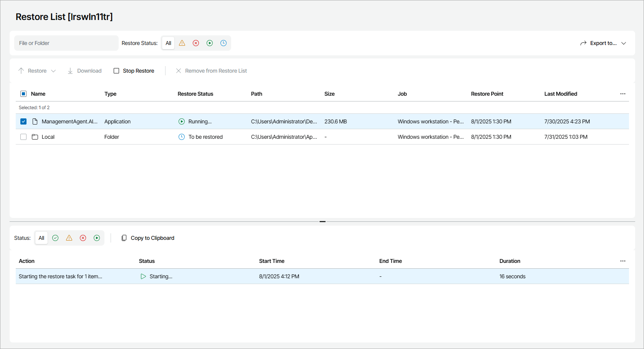Filter restore list by warning status icon
The width and height of the screenshot is (644, 349).
coord(182,43)
